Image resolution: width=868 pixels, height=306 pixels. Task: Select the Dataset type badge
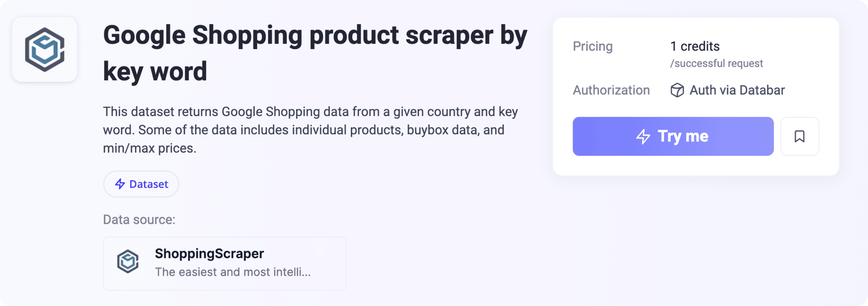click(x=141, y=184)
